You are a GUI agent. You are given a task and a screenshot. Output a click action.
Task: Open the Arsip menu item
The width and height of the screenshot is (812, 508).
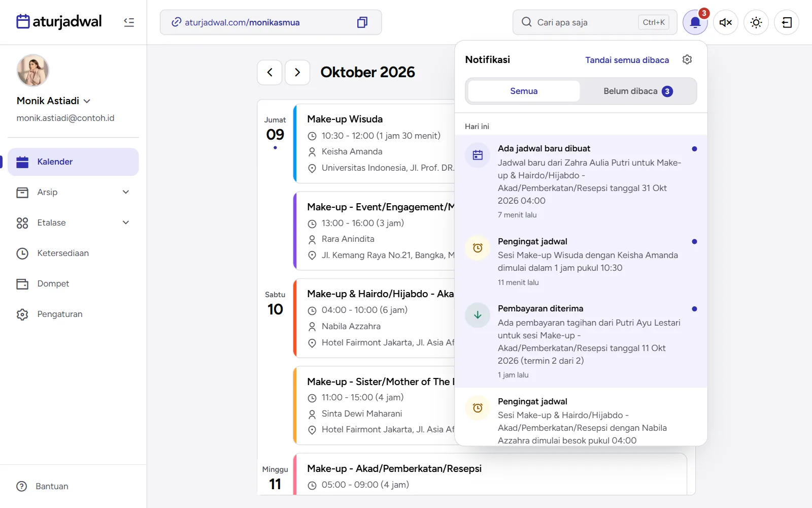(73, 192)
